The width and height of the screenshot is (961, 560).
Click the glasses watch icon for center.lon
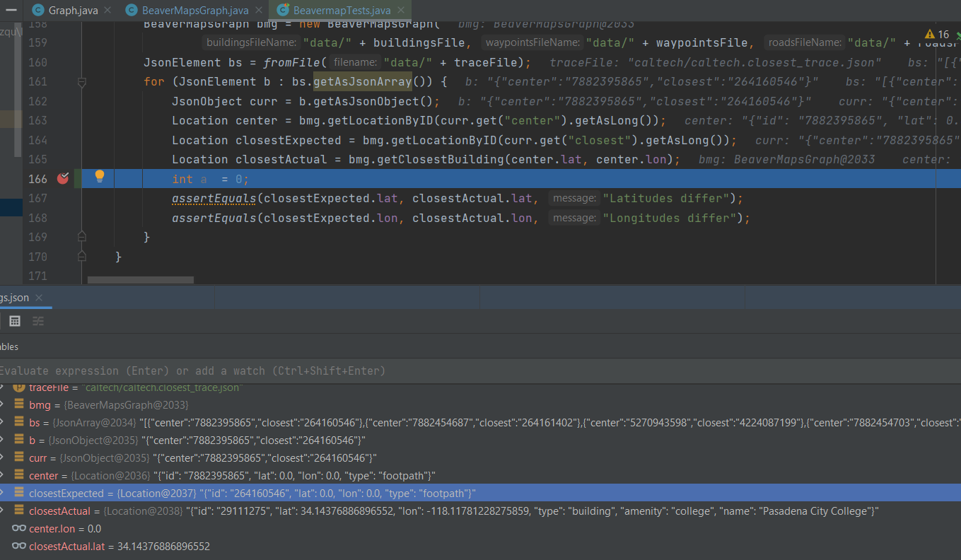coord(19,529)
